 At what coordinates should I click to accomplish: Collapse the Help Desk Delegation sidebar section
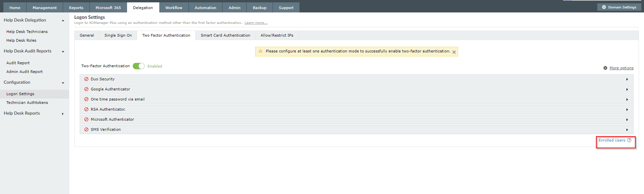click(x=63, y=21)
